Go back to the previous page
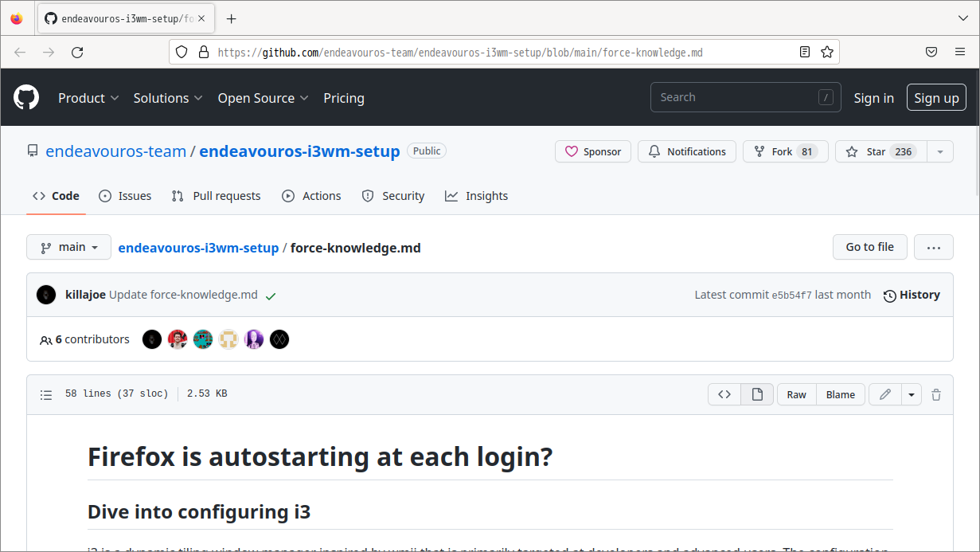The width and height of the screenshot is (980, 552). (20, 52)
